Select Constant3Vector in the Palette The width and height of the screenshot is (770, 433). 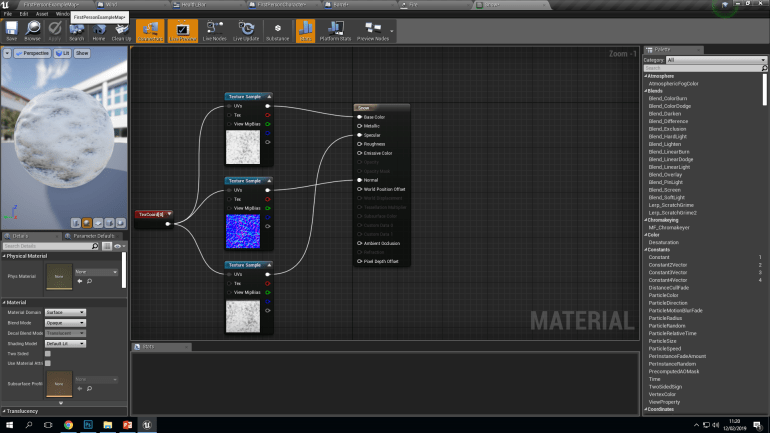tap(667, 272)
